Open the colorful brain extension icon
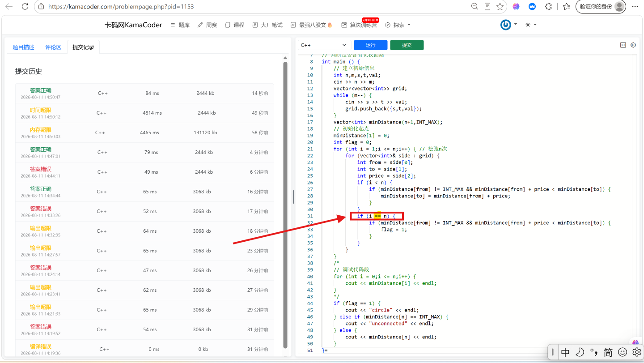Screen dimensions: 644x363 coord(516,6)
